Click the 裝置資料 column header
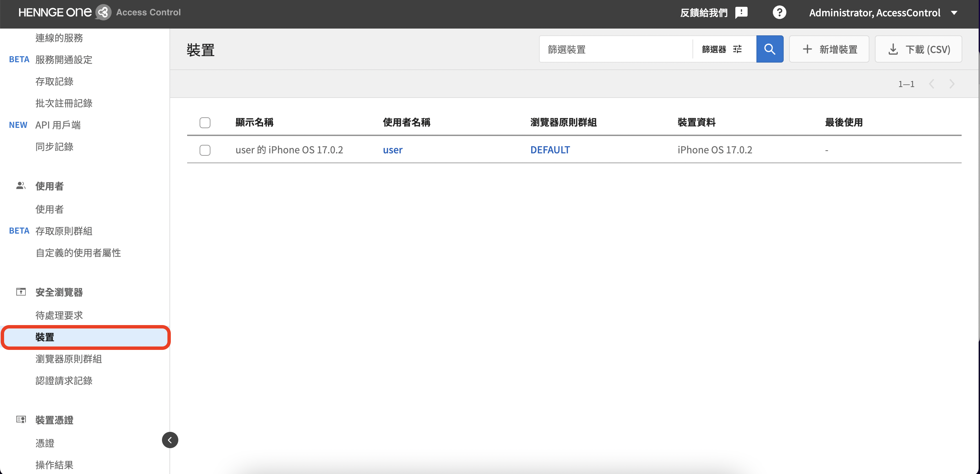980x474 pixels. pos(697,122)
